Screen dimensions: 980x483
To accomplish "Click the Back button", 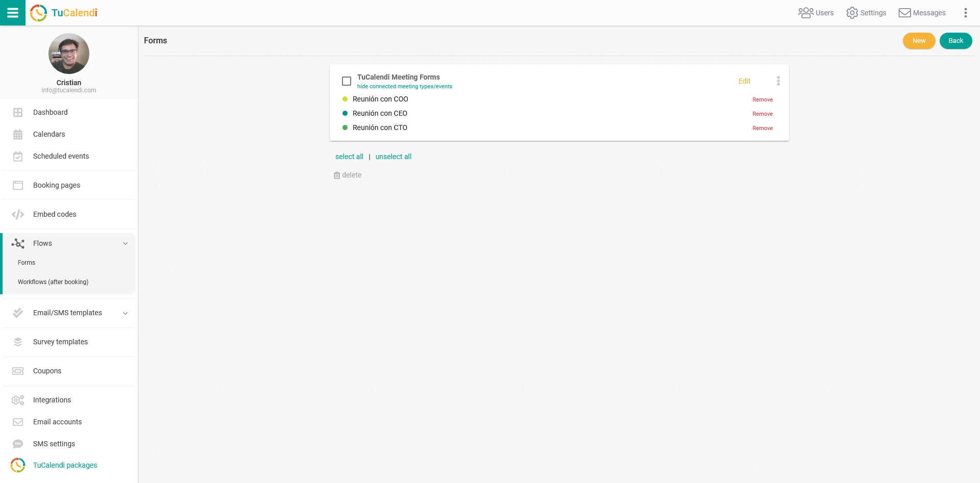I will tap(955, 41).
